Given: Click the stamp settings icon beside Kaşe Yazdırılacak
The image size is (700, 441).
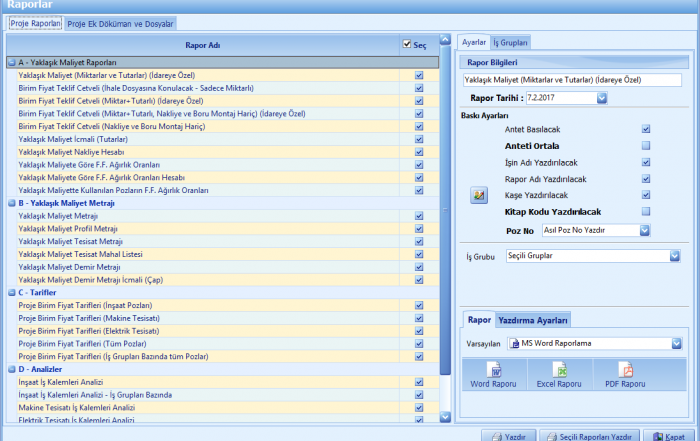Looking at the screenshot, I should pyautogui.click(x=478, y=195).
